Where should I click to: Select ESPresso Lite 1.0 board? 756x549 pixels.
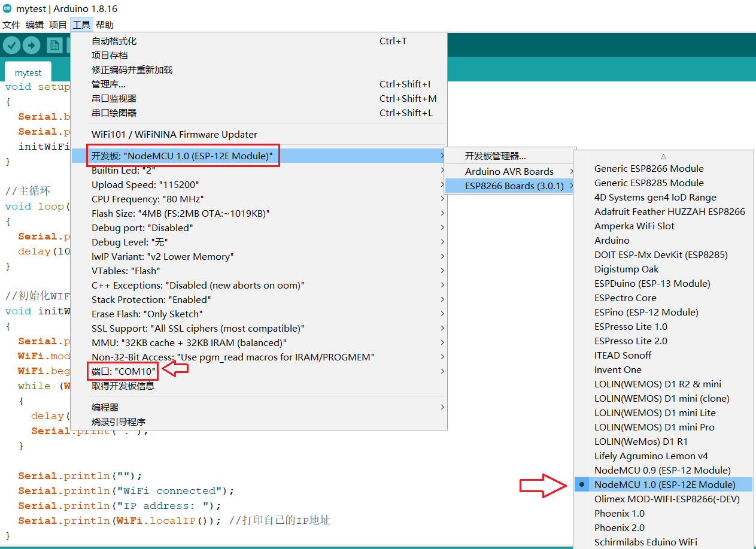(664, 327)
